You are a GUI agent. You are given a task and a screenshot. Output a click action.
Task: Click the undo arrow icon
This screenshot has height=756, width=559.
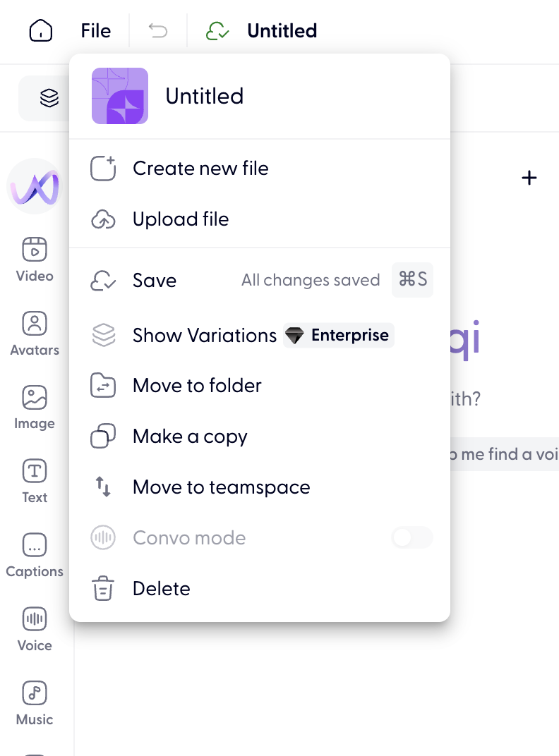tap(158, 31)
